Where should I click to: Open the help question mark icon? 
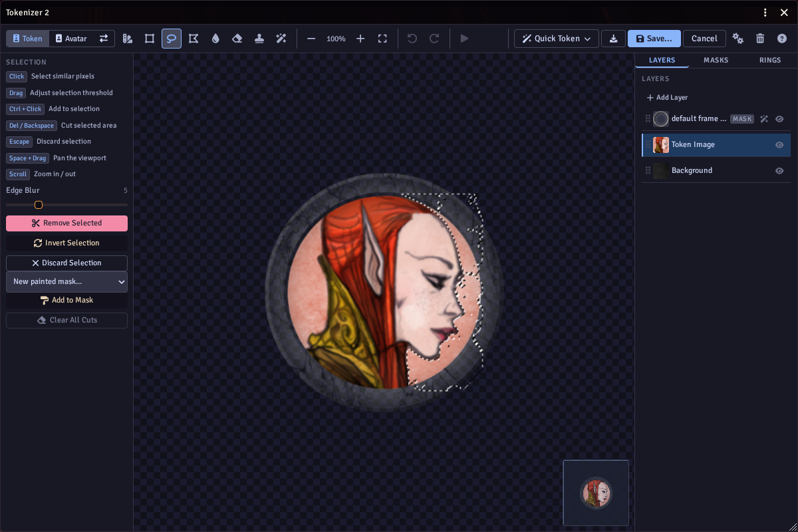782,39
